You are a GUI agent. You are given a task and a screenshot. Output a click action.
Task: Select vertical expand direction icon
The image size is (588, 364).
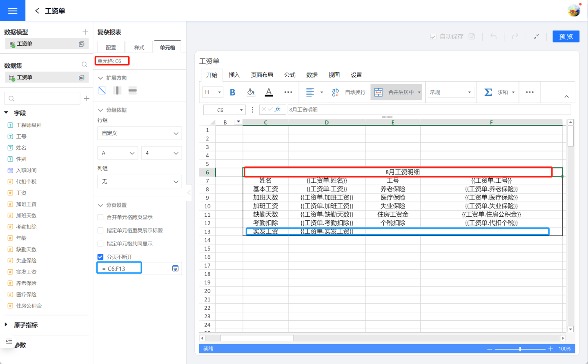(x=117, y=91)
